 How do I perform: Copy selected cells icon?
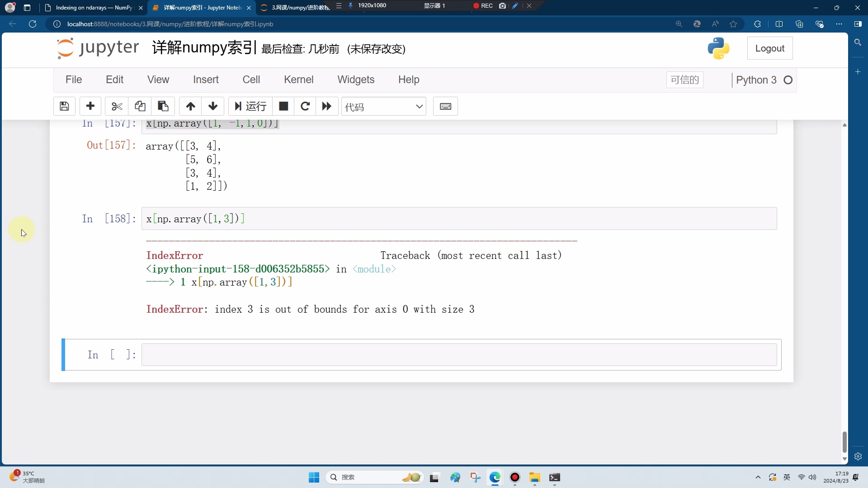(x=140, y=106)
